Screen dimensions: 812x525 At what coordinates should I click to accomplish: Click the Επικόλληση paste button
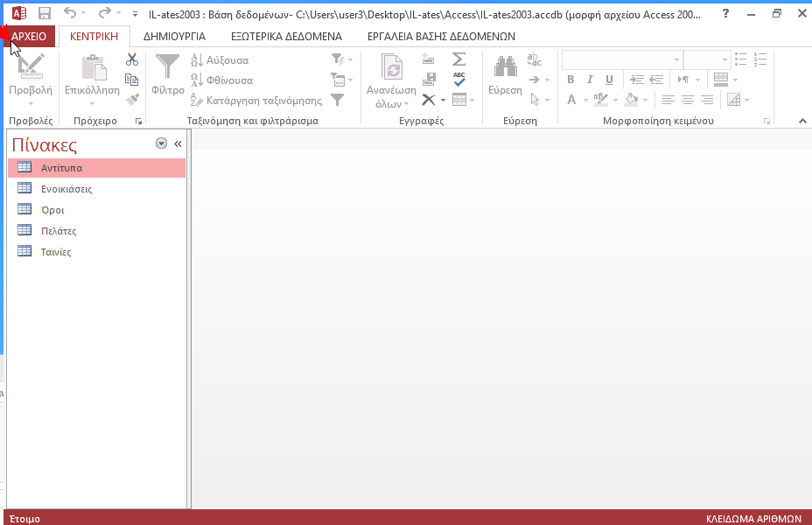tap(92, 80)
